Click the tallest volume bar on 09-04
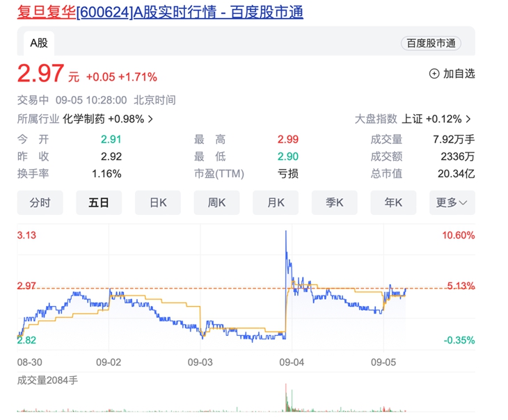The width and height of the screenshot is (508, 420). [x=286, y=398]
